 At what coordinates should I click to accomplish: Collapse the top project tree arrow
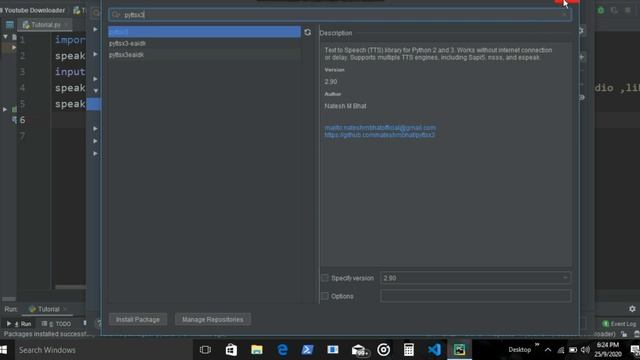tap(5, 37)
